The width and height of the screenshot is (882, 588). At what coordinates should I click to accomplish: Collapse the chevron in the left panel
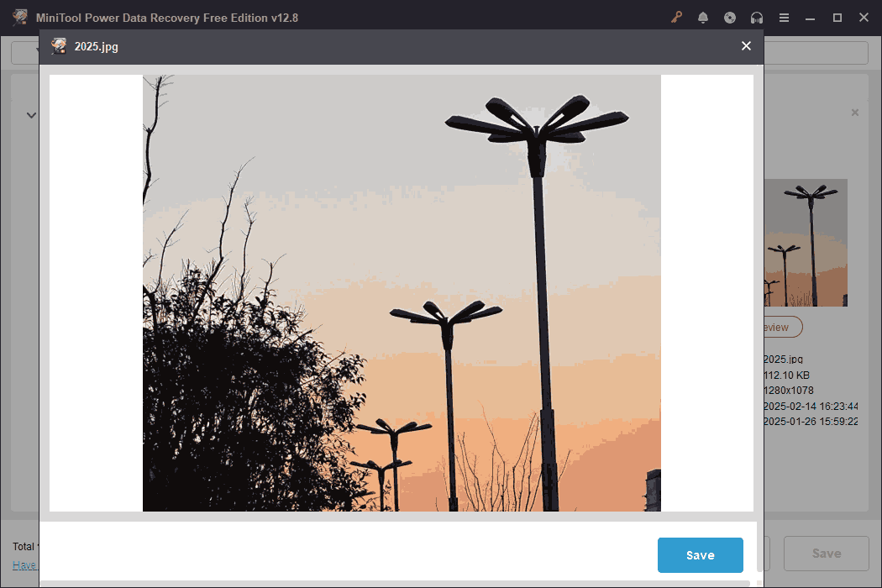click(31, 114)
